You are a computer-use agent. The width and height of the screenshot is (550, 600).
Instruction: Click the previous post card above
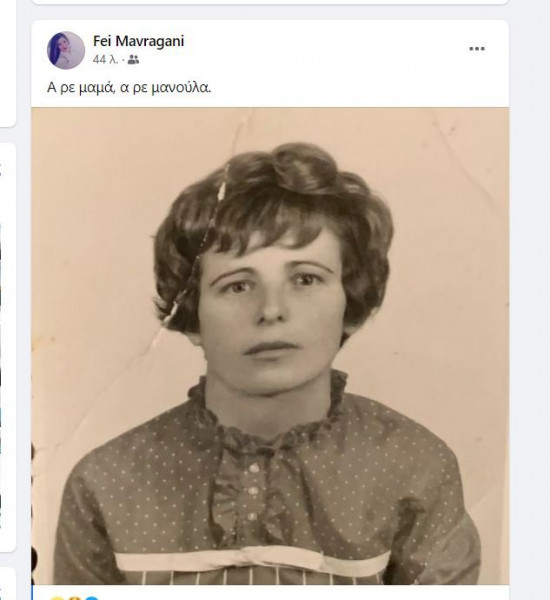tap(270, 2)
